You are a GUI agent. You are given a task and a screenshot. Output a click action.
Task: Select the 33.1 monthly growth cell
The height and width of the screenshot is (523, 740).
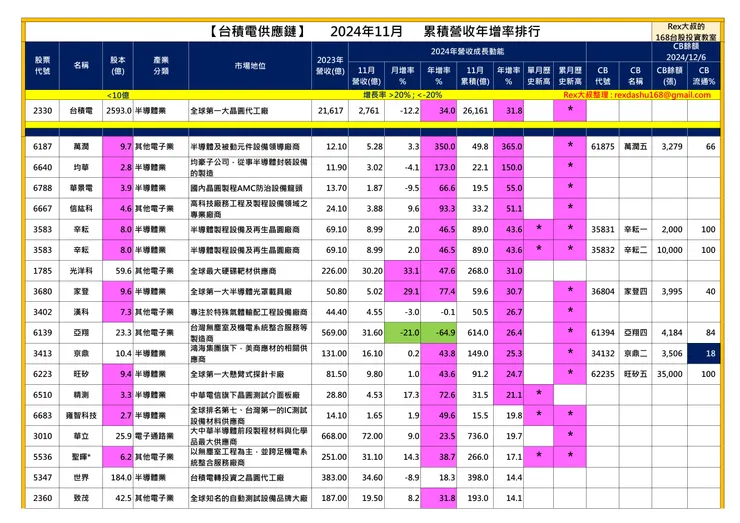(403, 271)
